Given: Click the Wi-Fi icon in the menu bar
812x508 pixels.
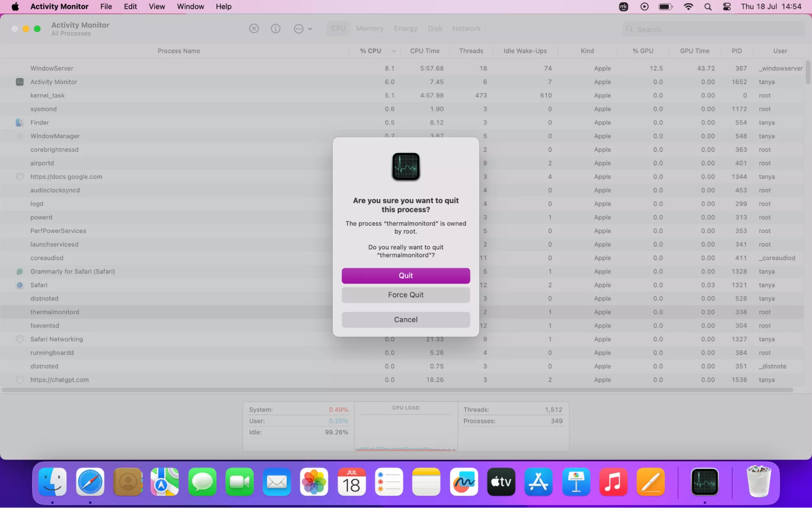Looking at the screenshot, I should click(688, 7).
